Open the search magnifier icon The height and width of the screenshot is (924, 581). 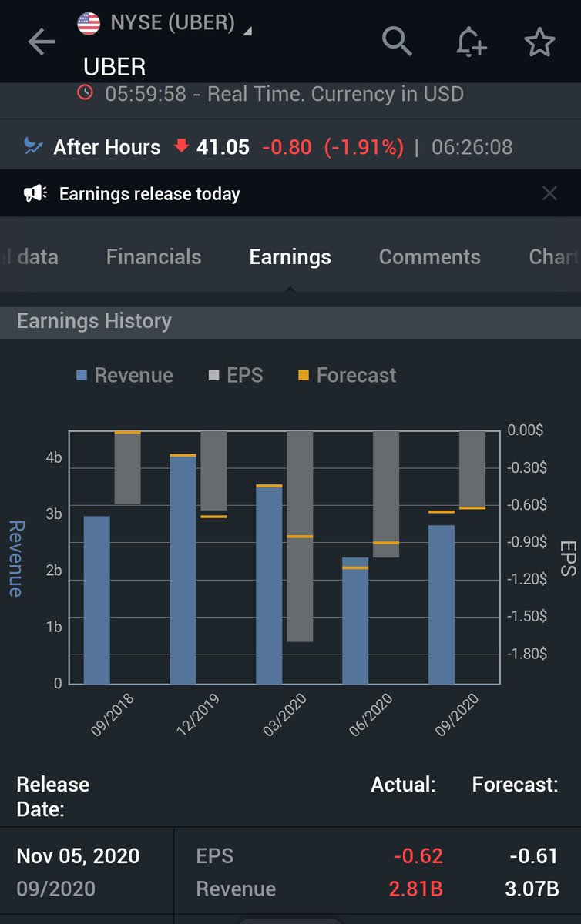pos(397,40)
